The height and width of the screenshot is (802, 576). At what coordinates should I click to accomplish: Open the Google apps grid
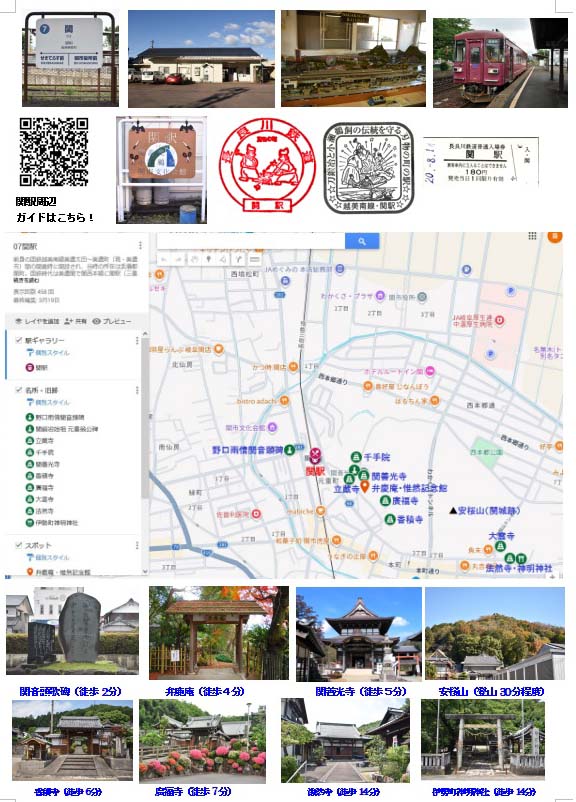tap(532, 236)
